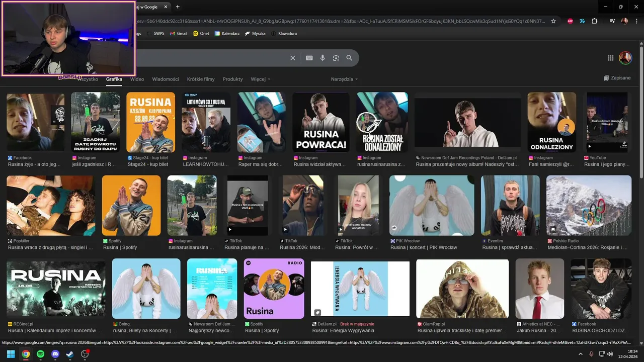Open the on-screen keyboard input tool
Screen dimensions: 644x362
[309, 58]
